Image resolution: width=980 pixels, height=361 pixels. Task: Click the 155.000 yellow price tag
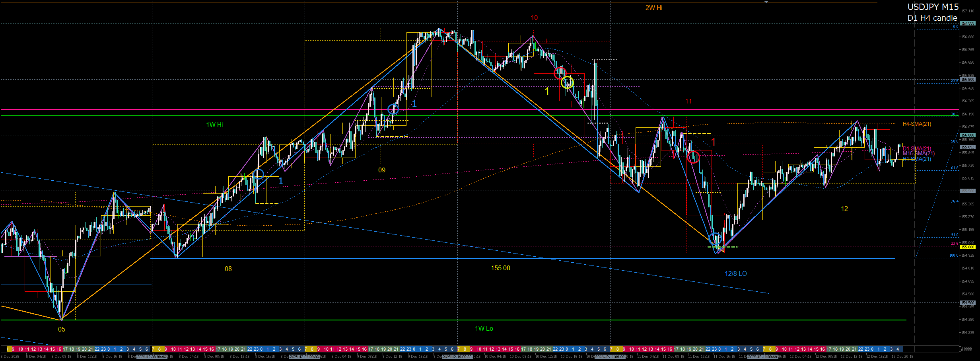click(x=967, y=247)
